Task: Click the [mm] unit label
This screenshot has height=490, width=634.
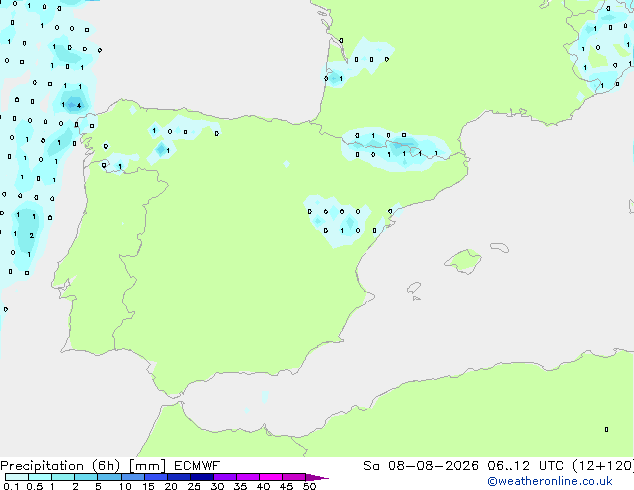Action: 147,466
